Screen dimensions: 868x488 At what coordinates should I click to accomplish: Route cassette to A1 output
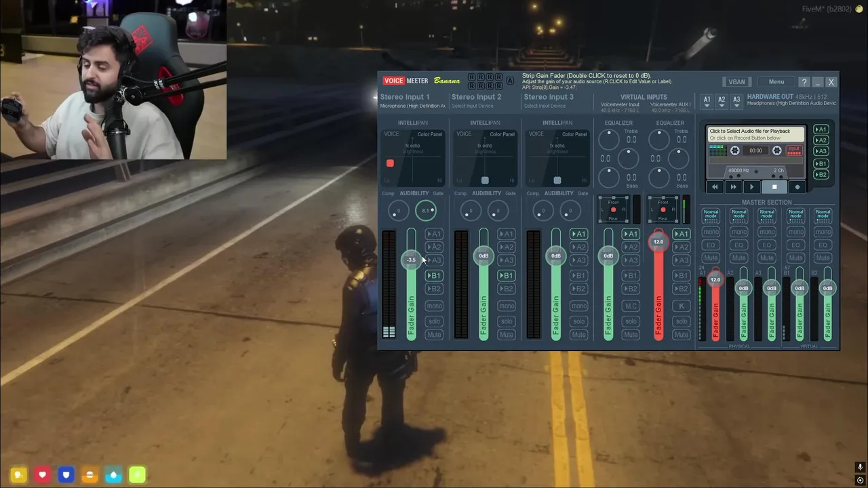point(821,129)
